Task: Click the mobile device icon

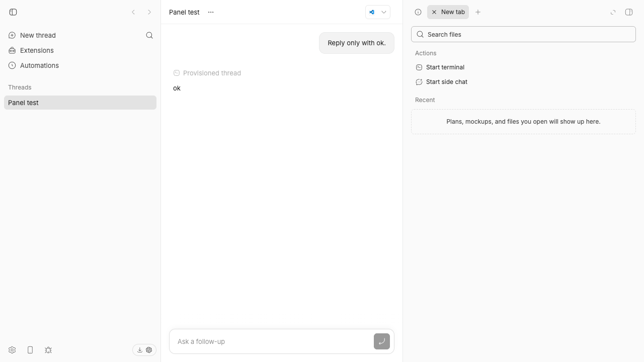Action: tap(30, 350)
